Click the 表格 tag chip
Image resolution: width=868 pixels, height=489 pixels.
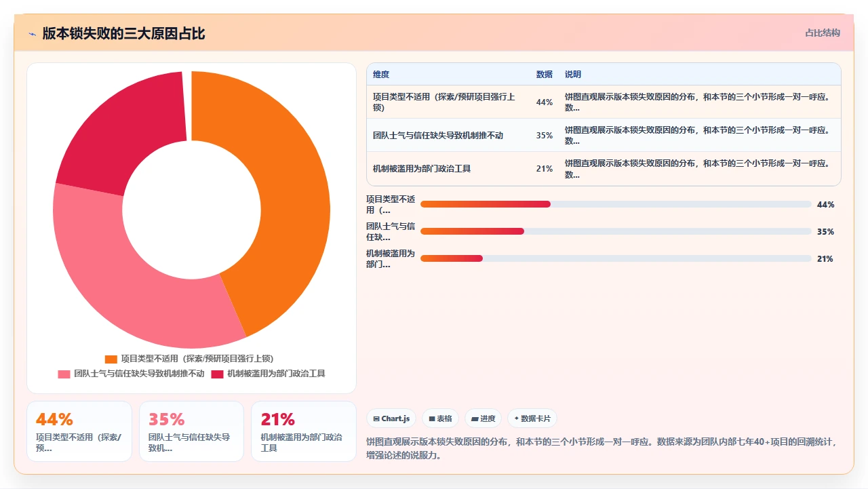click(441, 418)
